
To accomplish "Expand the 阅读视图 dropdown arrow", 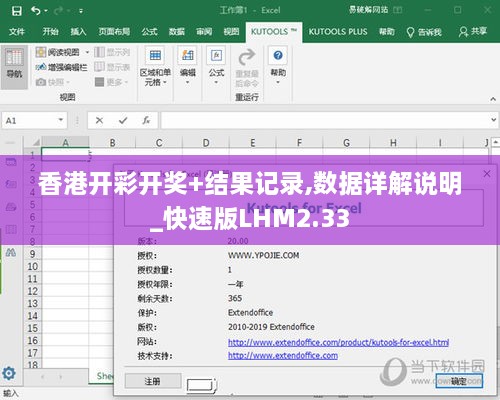I will (x=87, y=52).
